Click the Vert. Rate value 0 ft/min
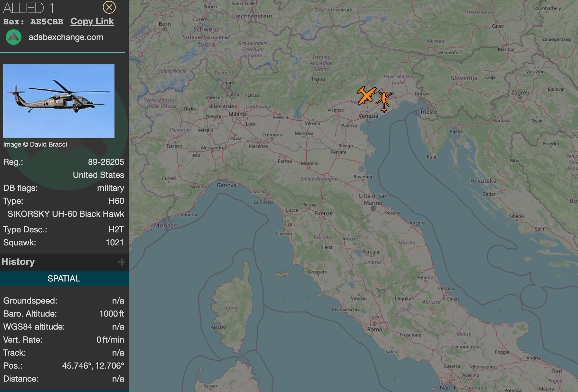The width and height of the screenshot is (578, 392). click(110, 340)
